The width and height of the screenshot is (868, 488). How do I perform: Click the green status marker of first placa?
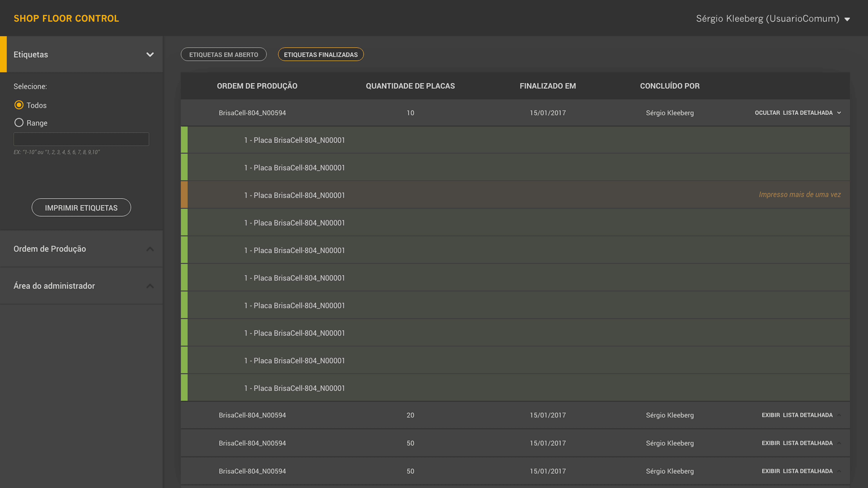(x=184, y=140)
